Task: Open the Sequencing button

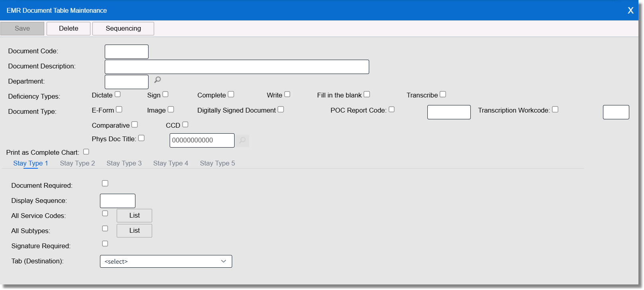Action: coord(123,29)
